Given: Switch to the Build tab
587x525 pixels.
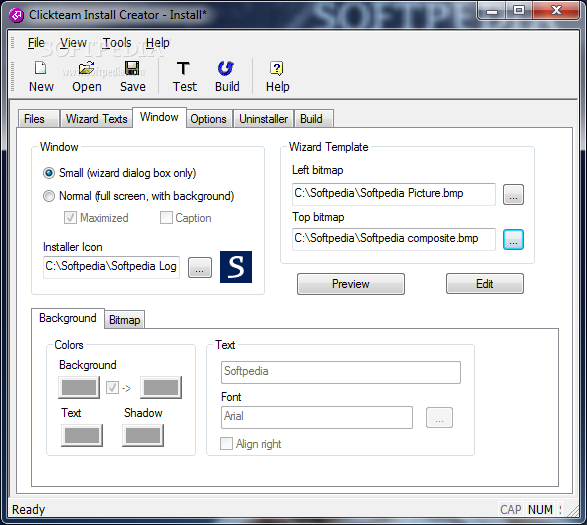Looking at the screenshot, I should point(313,119).
